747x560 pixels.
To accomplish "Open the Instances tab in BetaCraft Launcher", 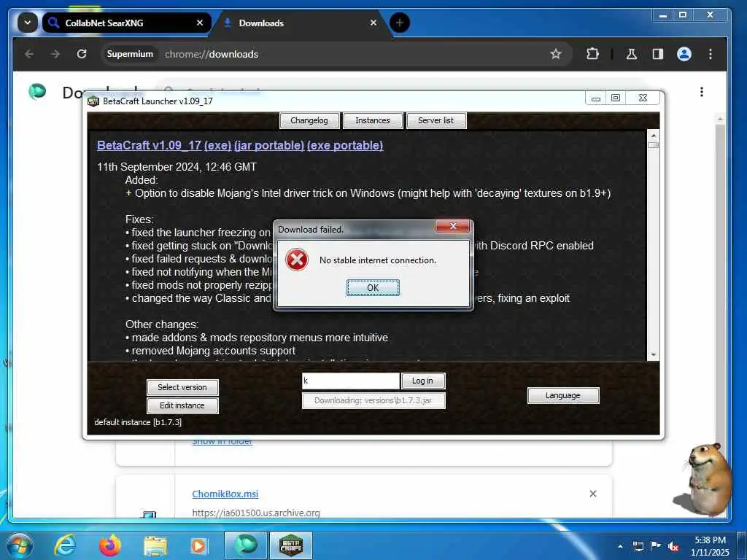I will 373,120.
